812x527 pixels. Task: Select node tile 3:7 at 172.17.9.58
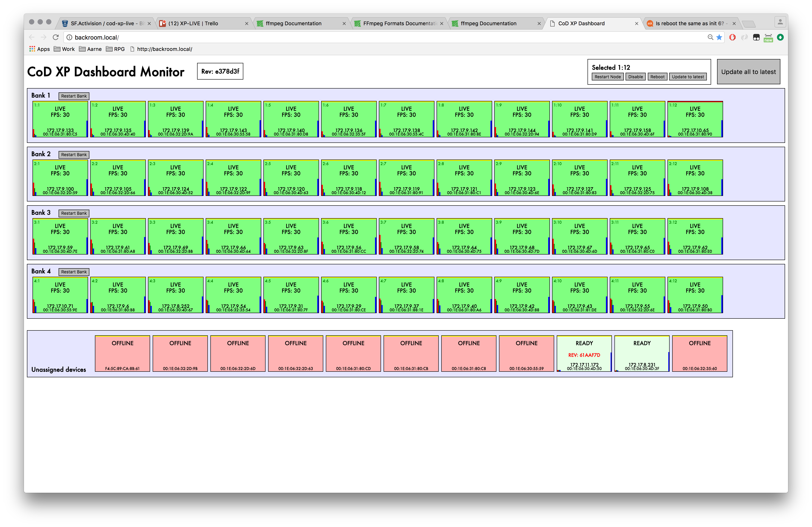click(406, 237)
